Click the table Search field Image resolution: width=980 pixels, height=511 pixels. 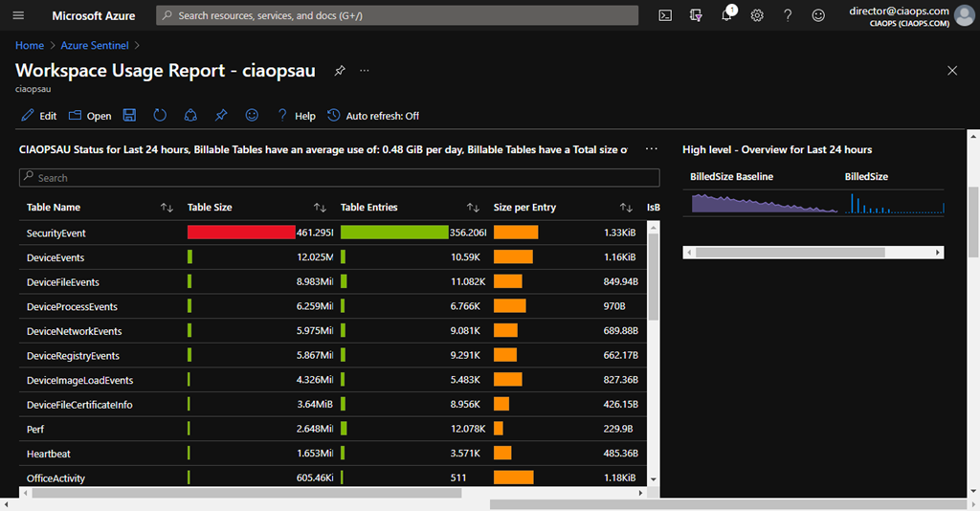coord(340,178)
